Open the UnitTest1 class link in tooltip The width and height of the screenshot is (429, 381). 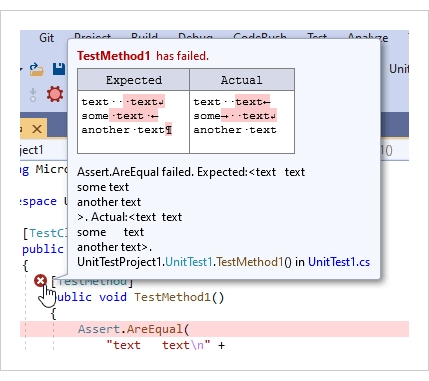[189, 262]
